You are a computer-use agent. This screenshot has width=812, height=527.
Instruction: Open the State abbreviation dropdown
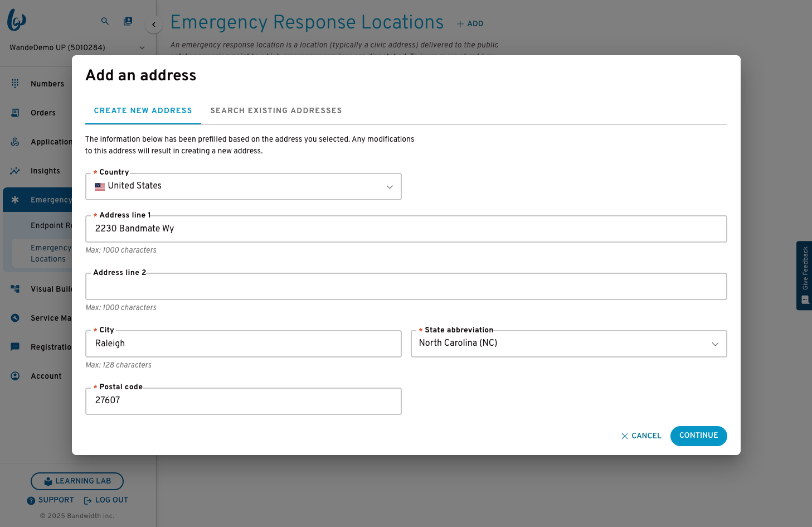coord(569,344)
